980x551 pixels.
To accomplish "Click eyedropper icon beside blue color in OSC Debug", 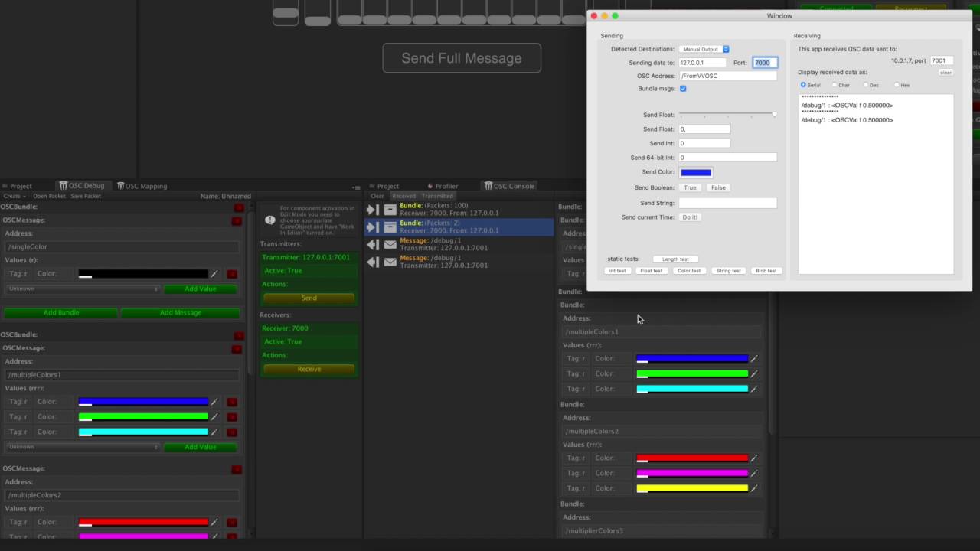I will [x=214, y=402].
